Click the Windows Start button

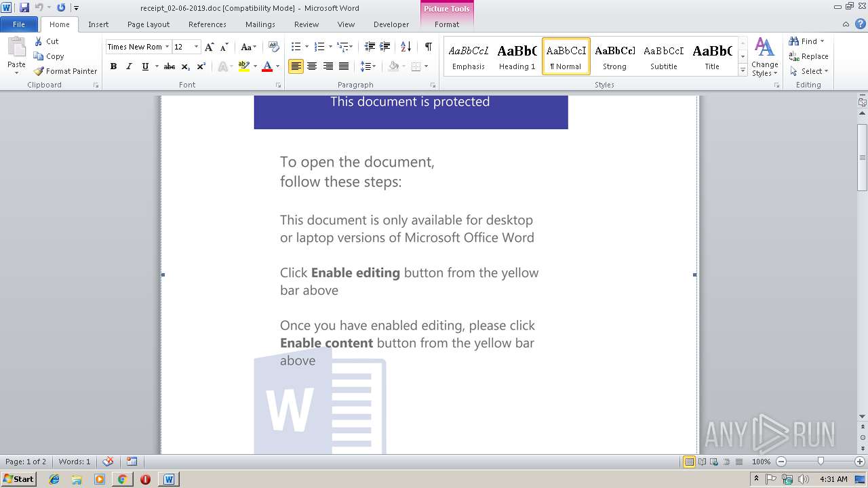[x=19, y=479]
